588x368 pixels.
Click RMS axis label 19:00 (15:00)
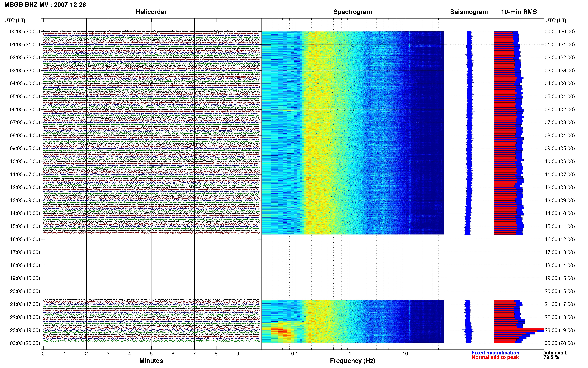coord(560,278)
